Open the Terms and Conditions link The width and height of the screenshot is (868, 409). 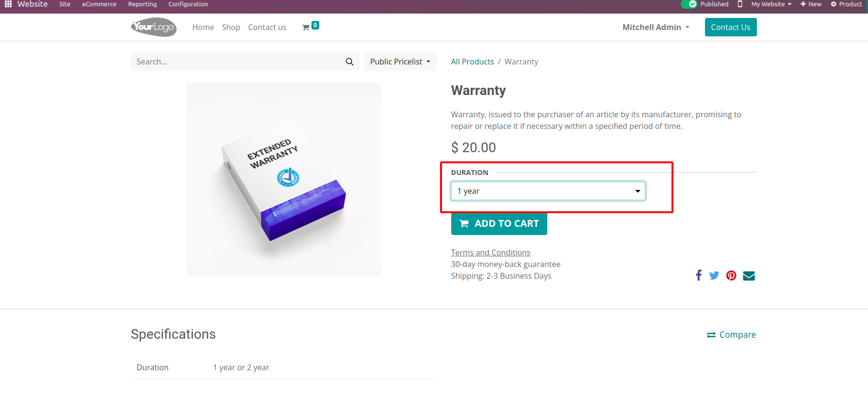490,252
